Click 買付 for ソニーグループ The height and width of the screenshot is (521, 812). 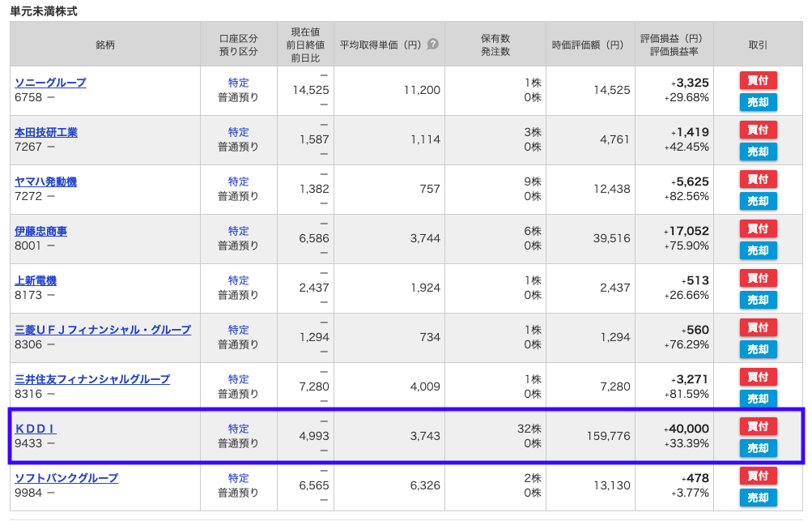(x=758, y=80)
